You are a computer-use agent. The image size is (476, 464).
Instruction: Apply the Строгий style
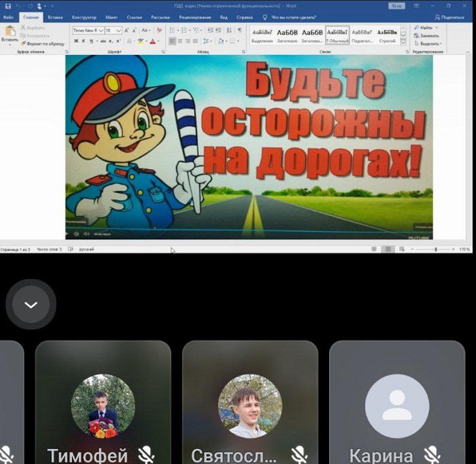tap(387, 35)
